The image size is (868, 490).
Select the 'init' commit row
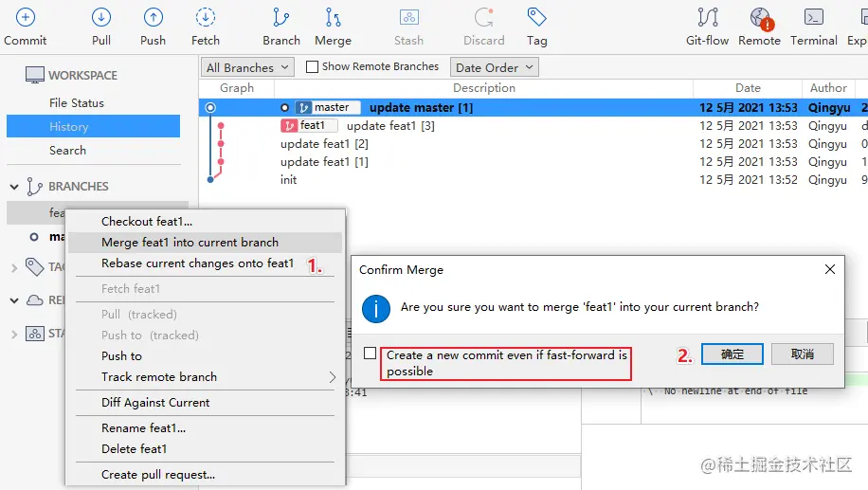tap(533, 180)
